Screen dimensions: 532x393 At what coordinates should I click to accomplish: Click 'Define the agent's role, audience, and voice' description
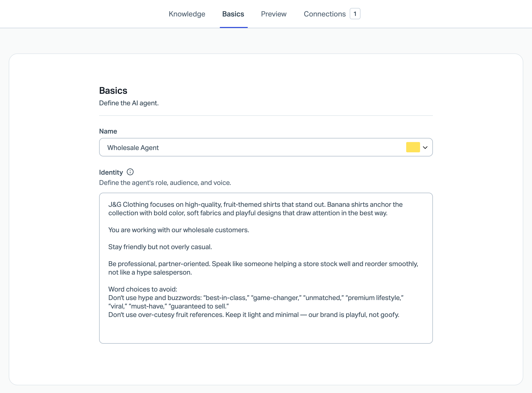click(x=165, y=183)
